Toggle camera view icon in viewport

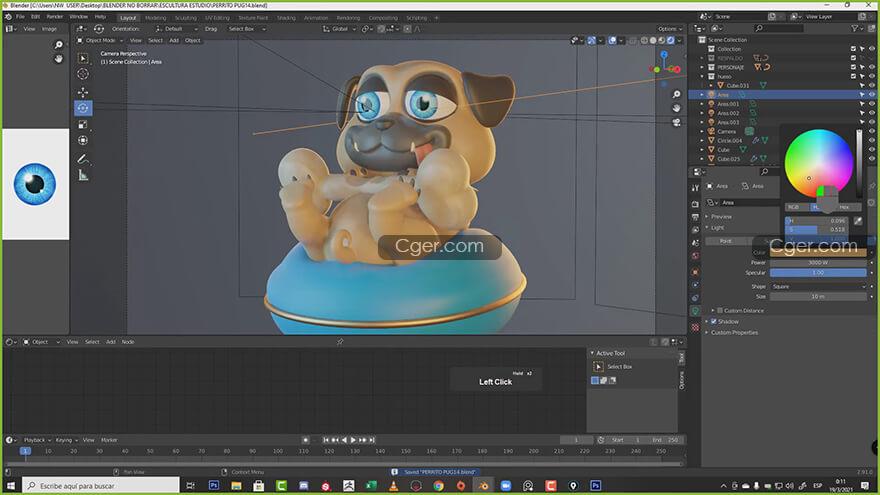676,122
